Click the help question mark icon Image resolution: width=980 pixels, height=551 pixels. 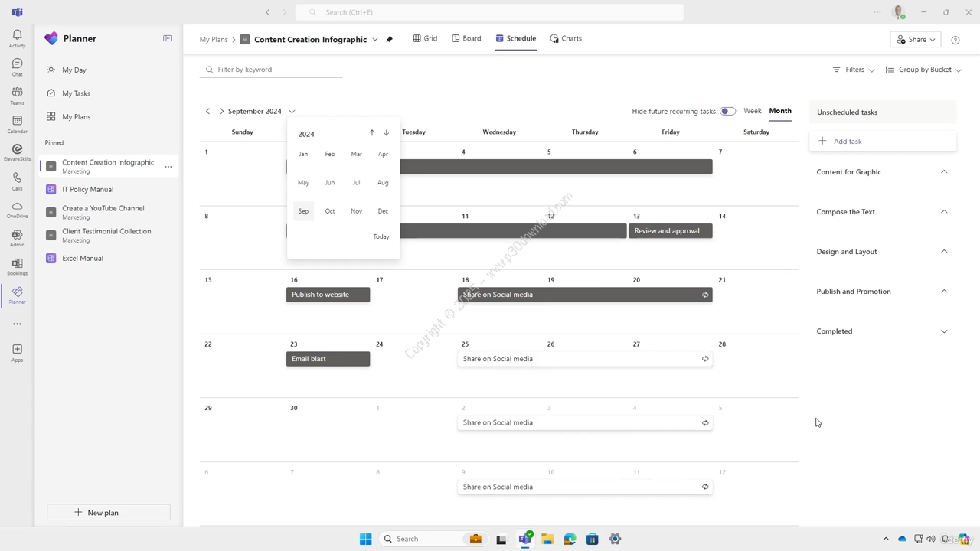(955, 40)
